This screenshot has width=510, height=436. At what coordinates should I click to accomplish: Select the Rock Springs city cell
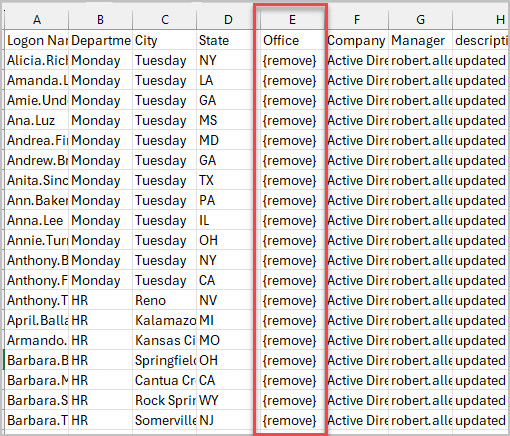[x=165, y=400]
